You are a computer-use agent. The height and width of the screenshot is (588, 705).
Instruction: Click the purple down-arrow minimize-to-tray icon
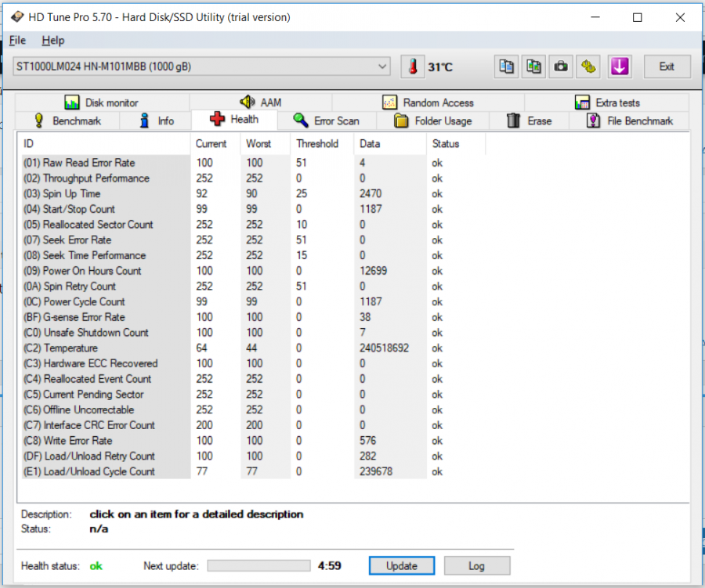click(x=620, y=67)
